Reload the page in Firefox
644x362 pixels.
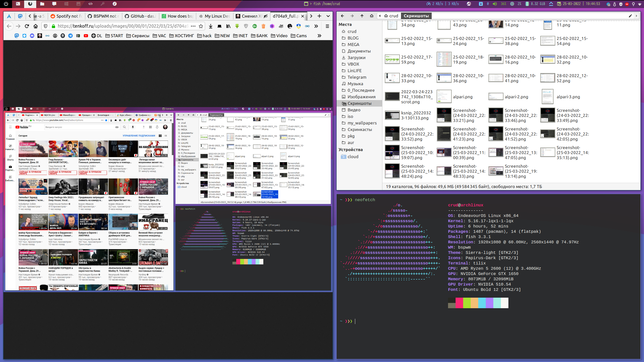[27, 26]
